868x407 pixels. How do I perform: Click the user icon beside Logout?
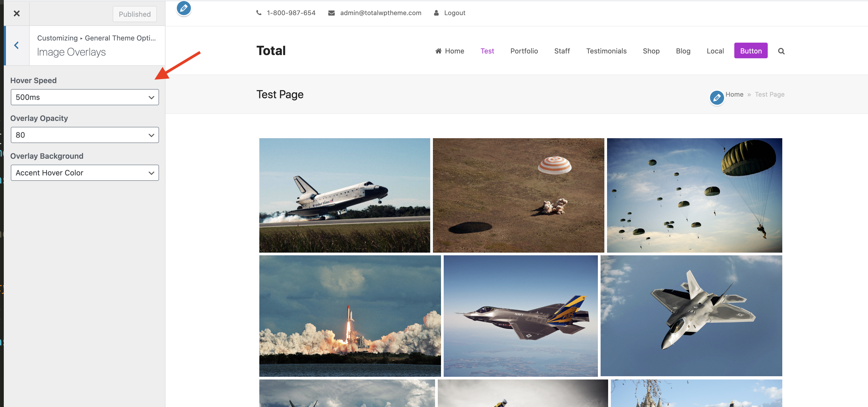tap(436, 13)
